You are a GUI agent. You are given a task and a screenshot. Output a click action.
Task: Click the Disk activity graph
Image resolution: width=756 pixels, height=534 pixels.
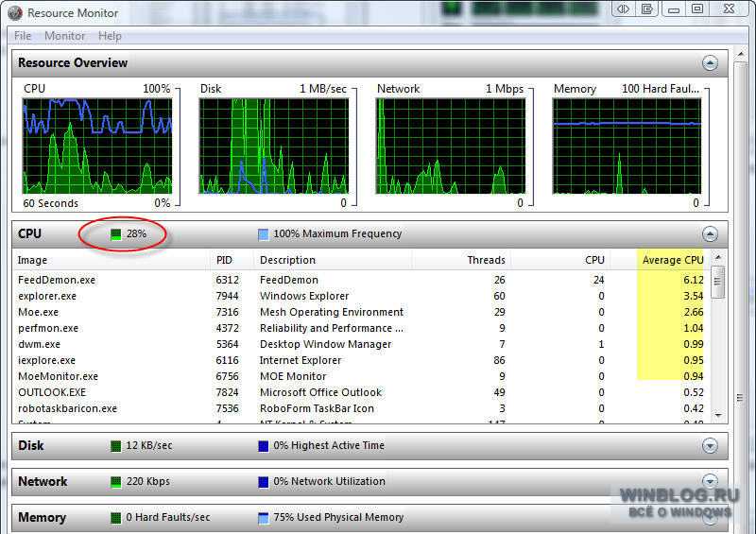pyautogui.click(x=274, y=146)
